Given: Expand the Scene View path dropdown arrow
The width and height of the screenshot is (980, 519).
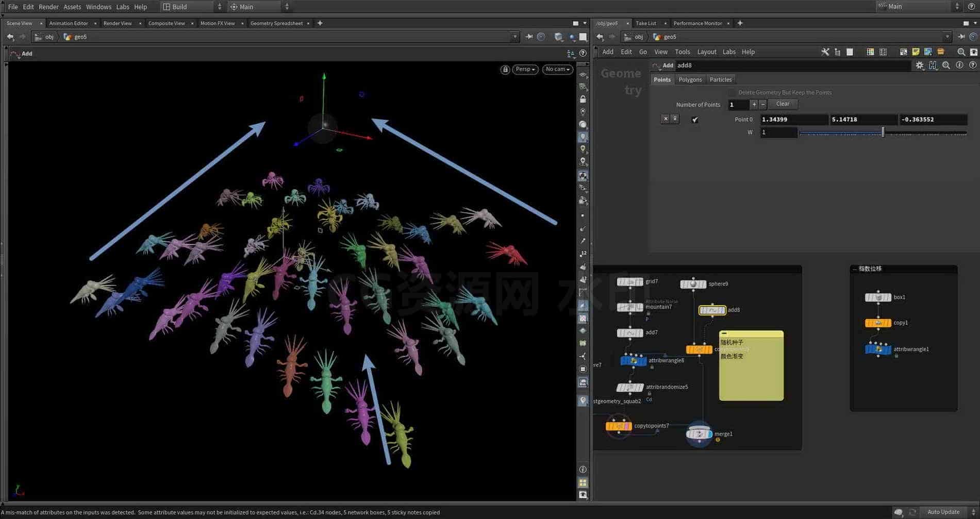Looking at the screenshot, I should pyautogui.click(x=514, y=37).
